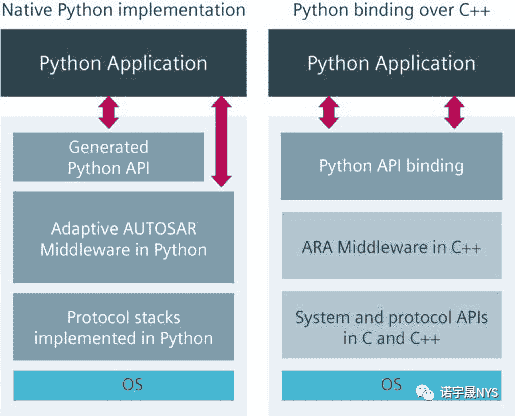Click the 'ARA Middleware in C++' box

tap(392, 245)
